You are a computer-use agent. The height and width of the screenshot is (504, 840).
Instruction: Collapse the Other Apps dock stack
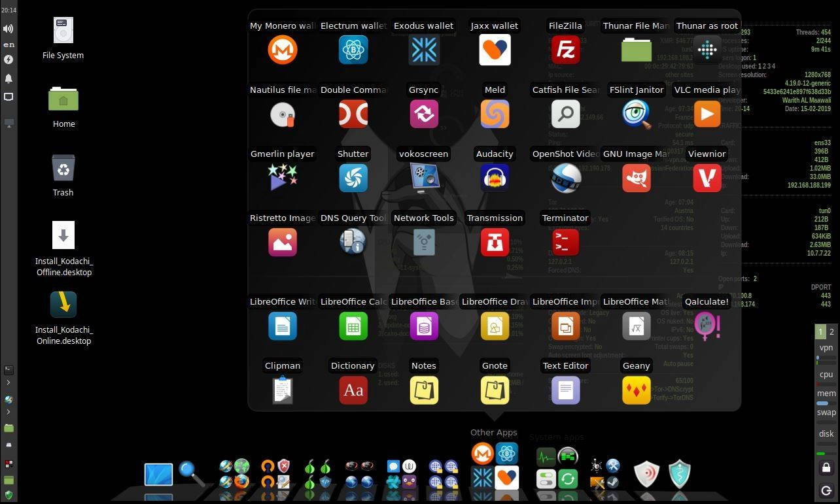(495, 466)
